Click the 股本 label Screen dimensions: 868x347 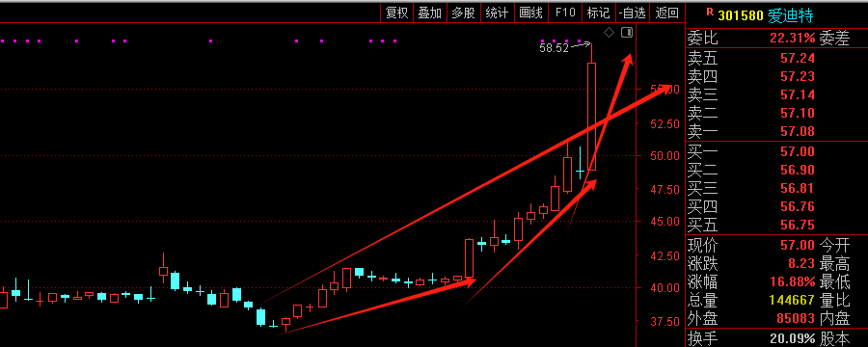click(x=834, y=338)
